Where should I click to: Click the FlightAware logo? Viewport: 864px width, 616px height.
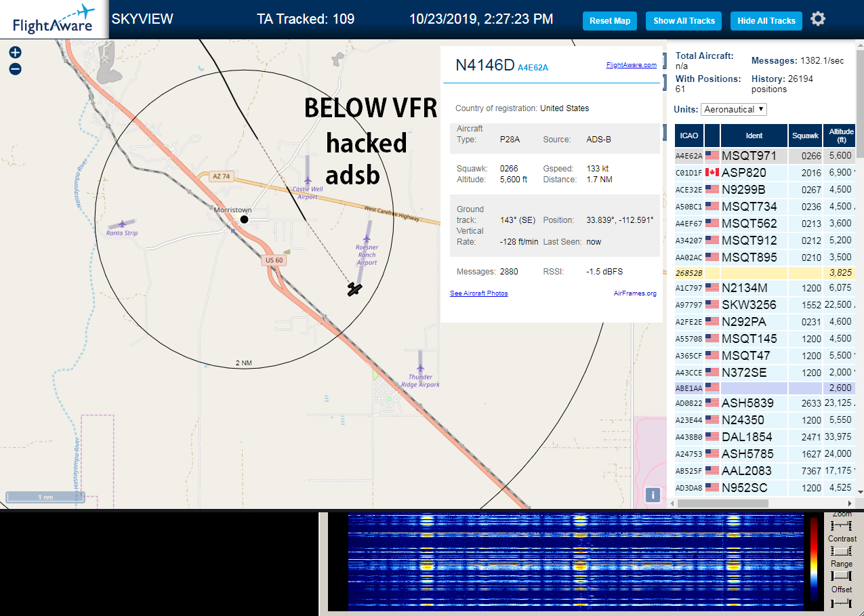point(54,19)
